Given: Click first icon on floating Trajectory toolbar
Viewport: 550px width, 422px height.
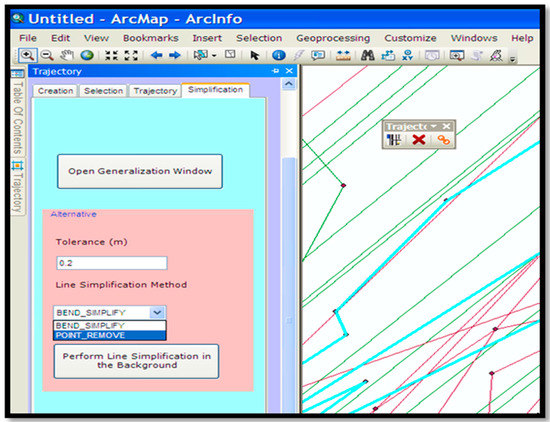Looking at the screenshot, I should pyautogui.click(x=394, y=140).
